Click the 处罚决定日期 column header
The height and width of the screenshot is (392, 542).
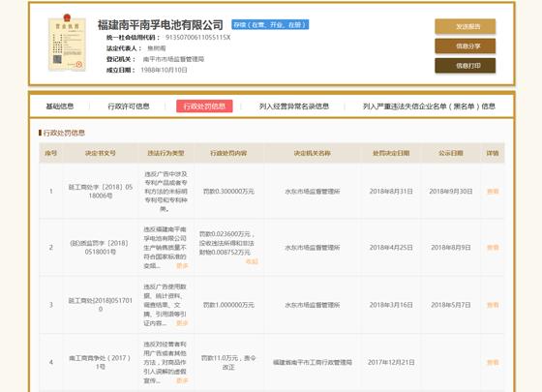point(391,153)
